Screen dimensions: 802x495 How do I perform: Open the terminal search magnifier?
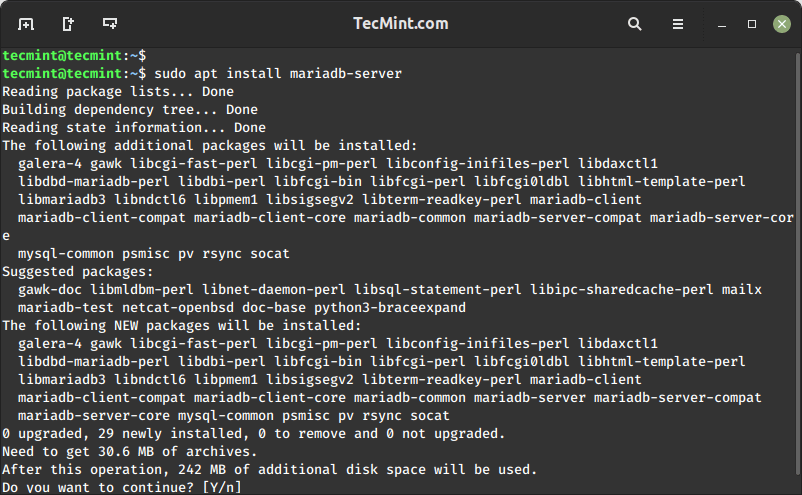[x=635, y=23]
